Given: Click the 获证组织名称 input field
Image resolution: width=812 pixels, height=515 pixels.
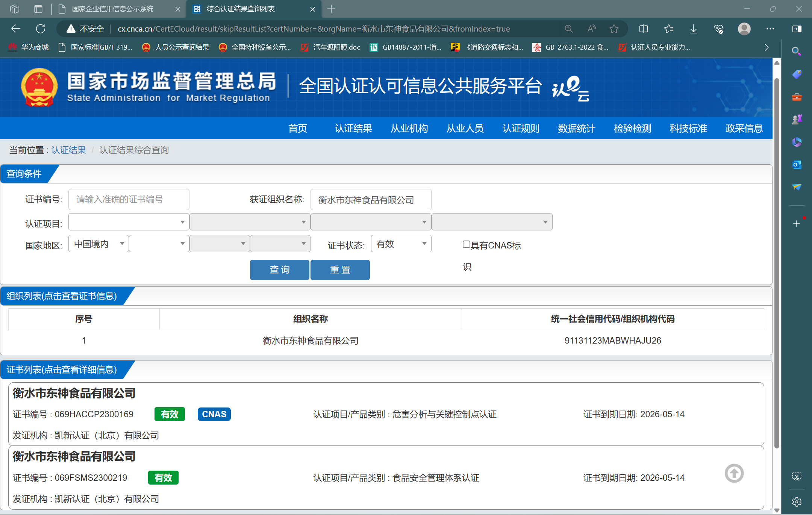Looking at the screenshot, I should coord(371,200).
